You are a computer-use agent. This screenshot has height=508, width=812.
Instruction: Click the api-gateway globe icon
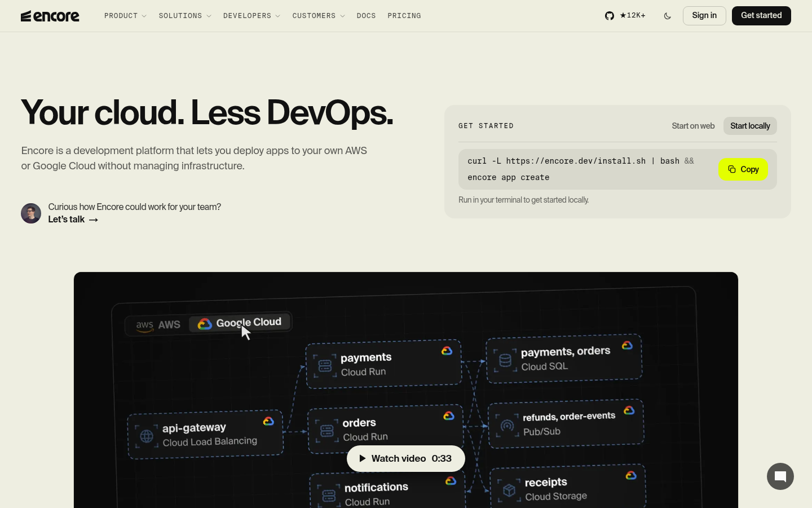147,436
